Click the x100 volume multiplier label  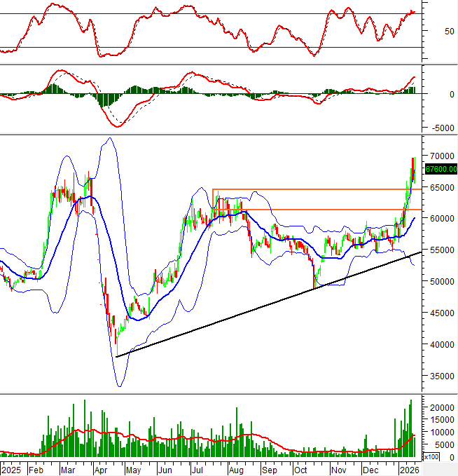tap(432, 456)
